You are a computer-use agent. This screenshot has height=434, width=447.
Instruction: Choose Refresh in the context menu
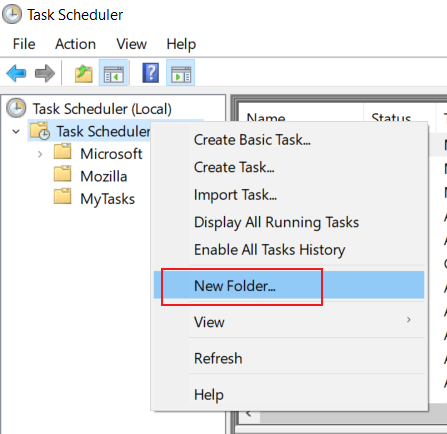pyautogui.click(x=289, y=358)
